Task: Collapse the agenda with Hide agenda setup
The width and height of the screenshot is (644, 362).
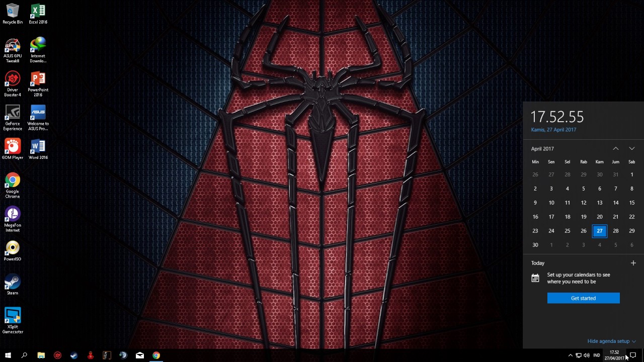Action: pos(611,341)
